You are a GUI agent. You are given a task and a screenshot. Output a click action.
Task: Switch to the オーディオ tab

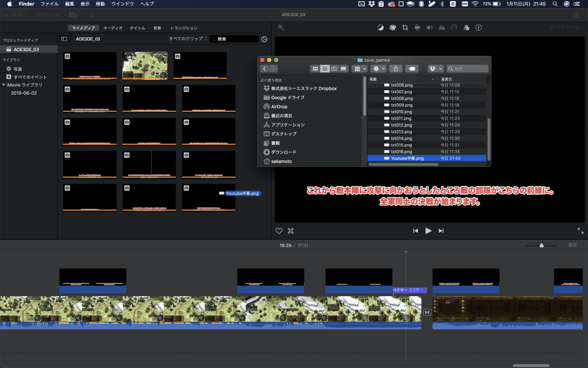[113, 28]
